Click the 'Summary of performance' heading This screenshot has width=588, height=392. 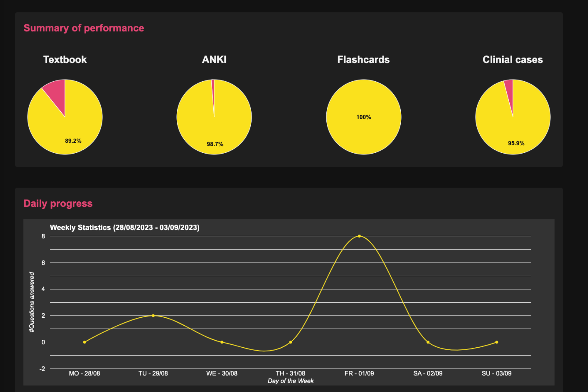click(84, 28)
